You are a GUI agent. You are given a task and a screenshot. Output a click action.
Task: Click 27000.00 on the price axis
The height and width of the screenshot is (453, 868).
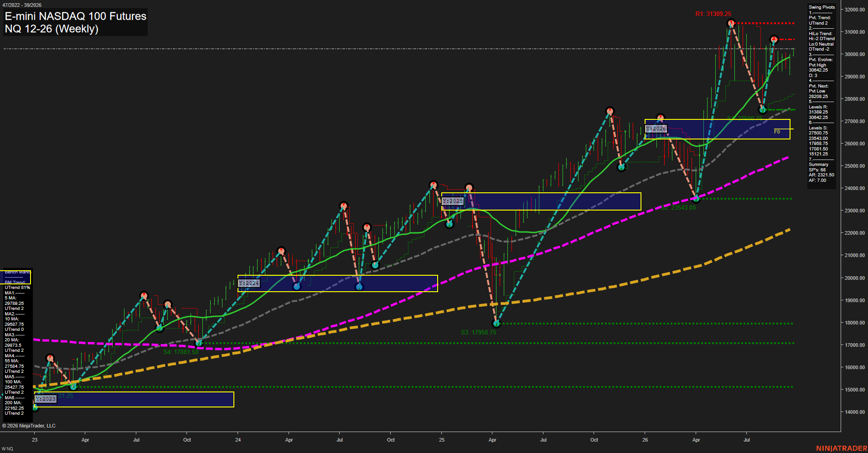855,121
